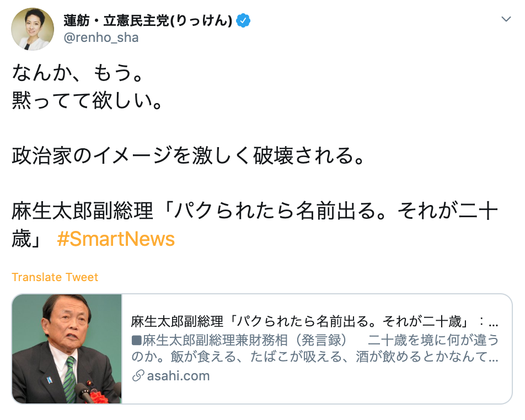Viewport: 525px width, 420px height.
Task: Click the Translate Tweet link
Action: (x=55, y=277)
